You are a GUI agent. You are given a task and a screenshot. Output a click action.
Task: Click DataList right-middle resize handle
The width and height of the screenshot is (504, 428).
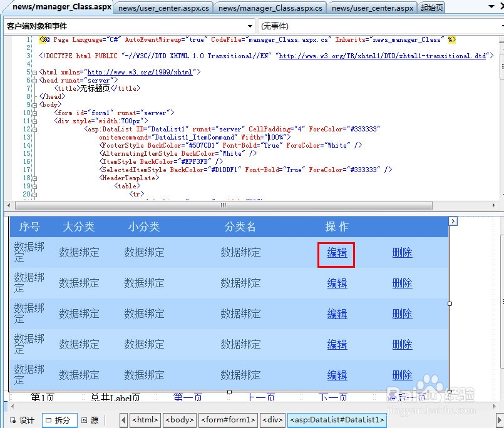click(x=450, y=303)
